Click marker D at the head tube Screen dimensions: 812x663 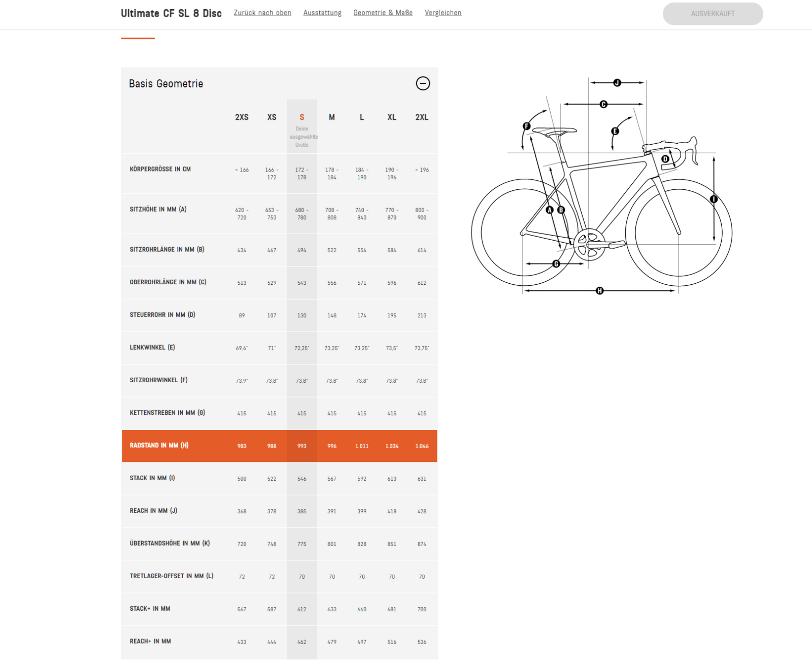click(665, 159)
